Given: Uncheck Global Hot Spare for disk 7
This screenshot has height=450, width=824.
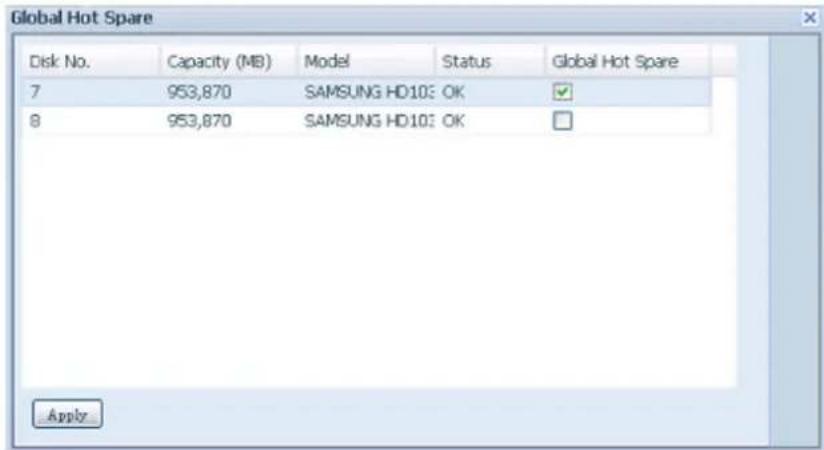Looking at the screenshot, I should click(562, 92).
